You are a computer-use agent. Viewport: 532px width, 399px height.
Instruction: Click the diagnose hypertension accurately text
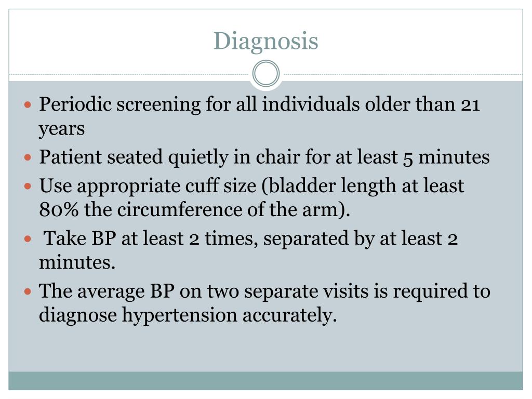[188, 315]
